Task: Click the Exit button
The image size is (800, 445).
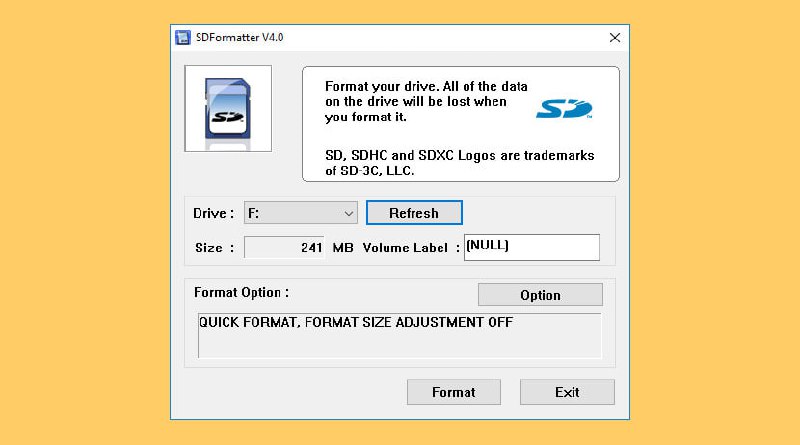Action: click(x=567, y=392)
